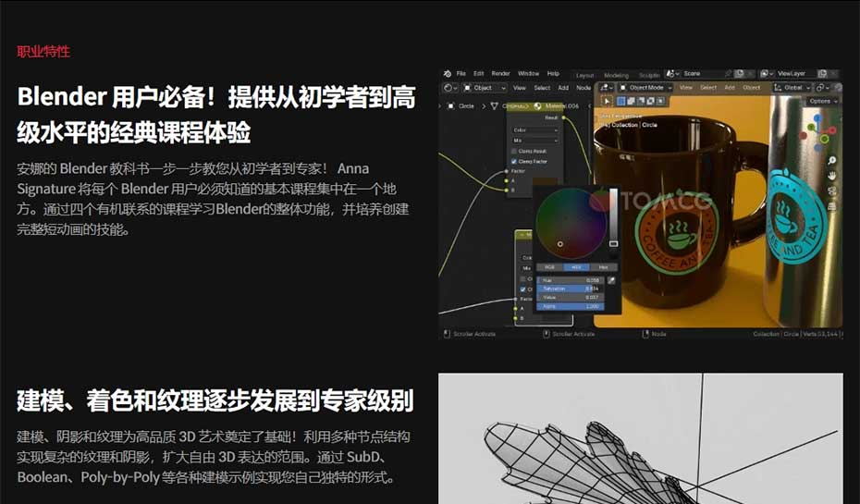This screenshot has width=860, height=504.
Task: Click the Alpha slider field
Action: click(571, 307)
